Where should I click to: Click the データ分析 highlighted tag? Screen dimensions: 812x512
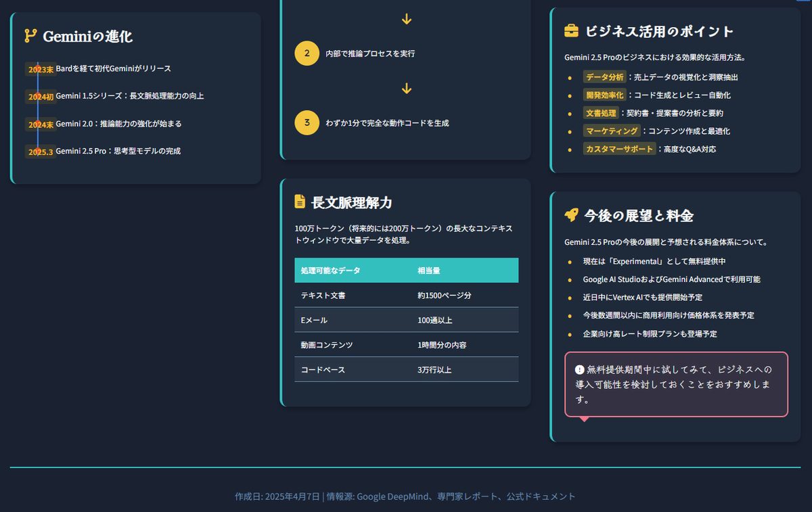click(x=605, y=77)
